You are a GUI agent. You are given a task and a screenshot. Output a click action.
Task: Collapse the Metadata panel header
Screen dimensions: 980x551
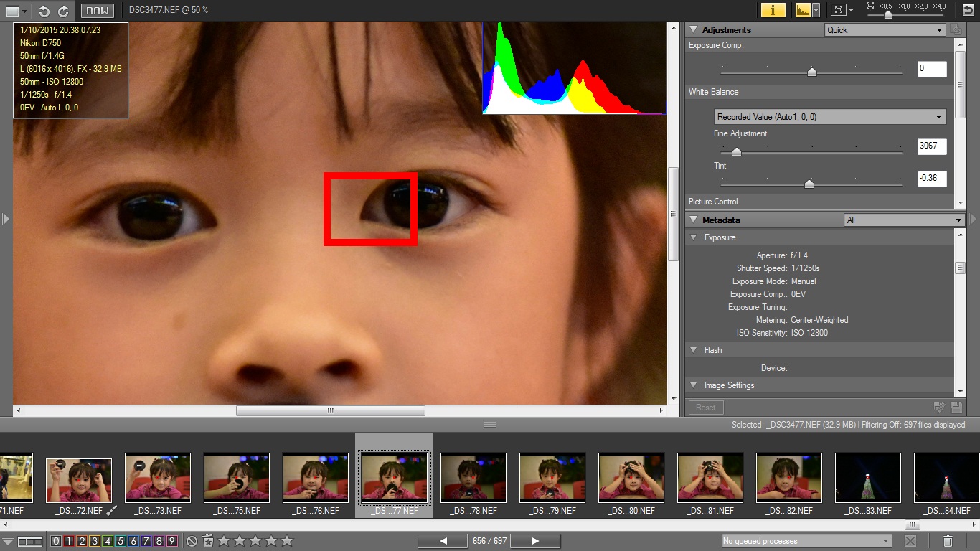(x=694, y=220)
